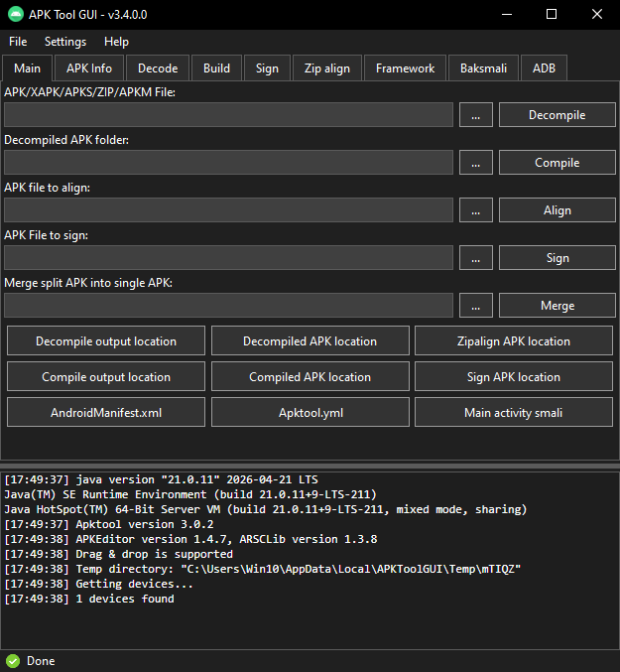Image resolution: width=620 pixels, height=672 pixels.
Task: Click the '1 devices found' log line
Action: [x=89, y=599]
